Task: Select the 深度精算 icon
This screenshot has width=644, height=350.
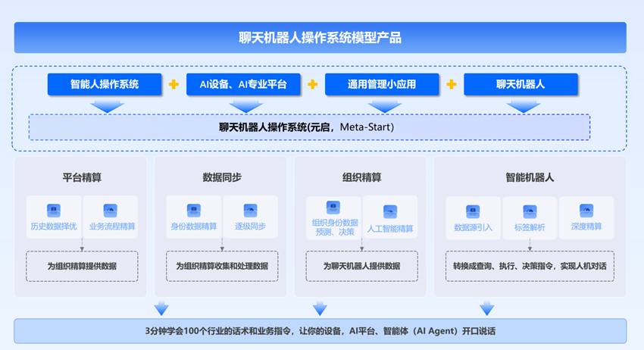Action: (586, 211)
